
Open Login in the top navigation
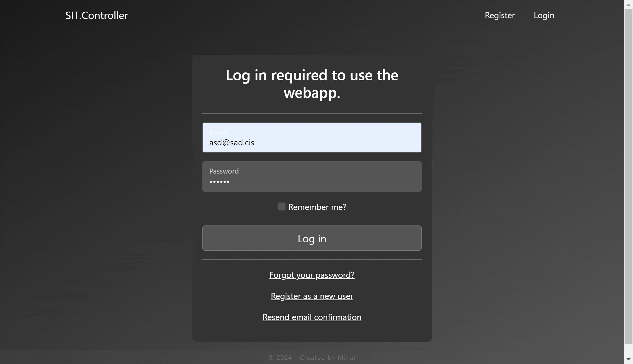click(544, 15)
